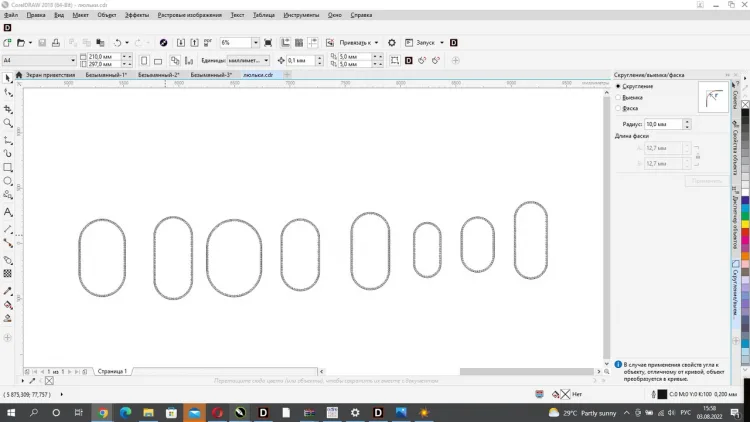Image resolution: width=750 pixels, height=422 pixels.
Task: Set page to landscape orientation
Action: coord(158,60)
